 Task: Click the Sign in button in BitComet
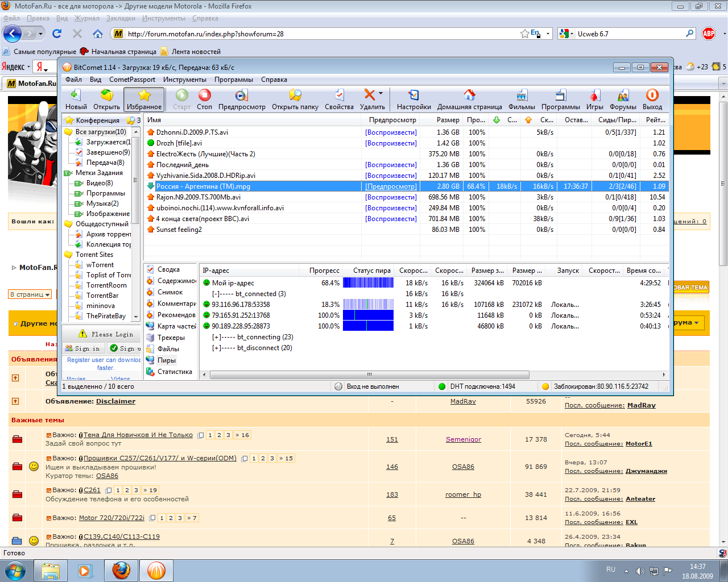[x=83, y=348]
